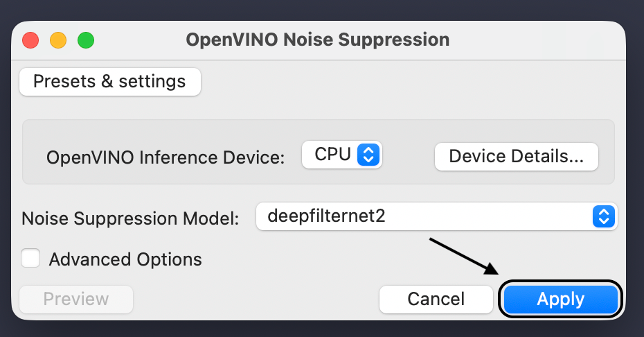
Task: Click the Noise Suppression Model label
Action: (x=130, y=218)
